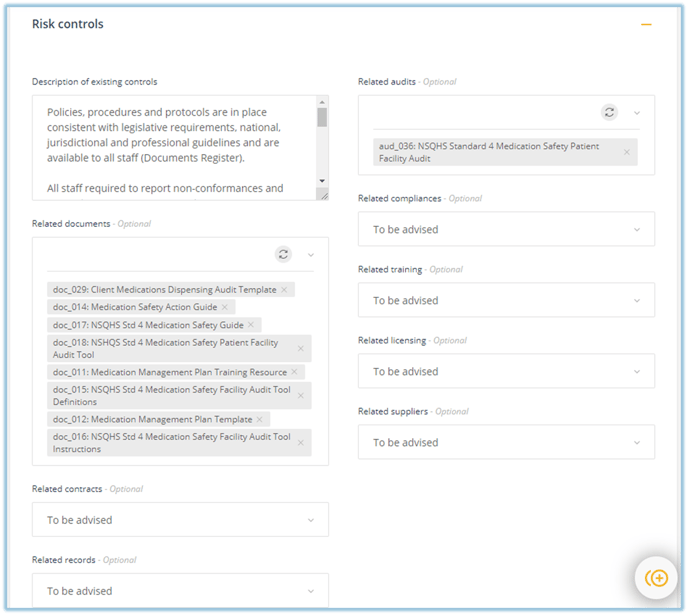Remove aud_036 NSQHS Standard 4 audit tag

point(627,152)
